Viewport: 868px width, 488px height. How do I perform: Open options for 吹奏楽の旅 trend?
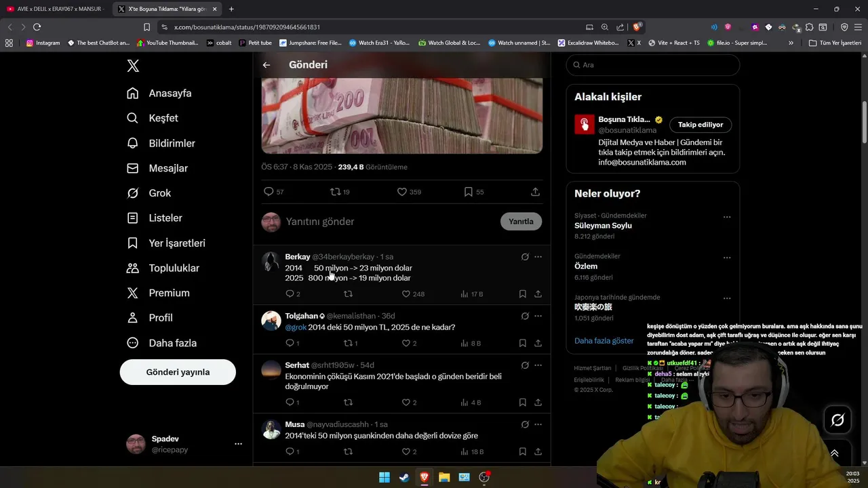pos(727,299)
